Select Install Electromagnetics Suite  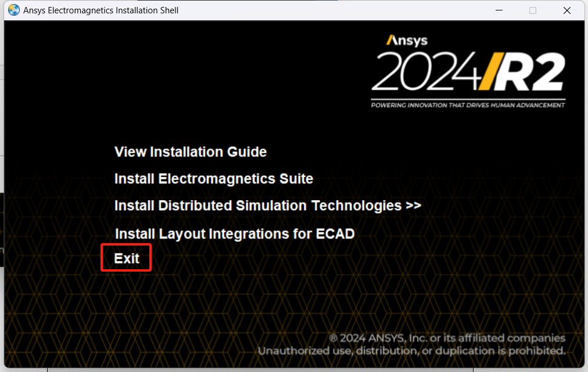pos(213,179)
